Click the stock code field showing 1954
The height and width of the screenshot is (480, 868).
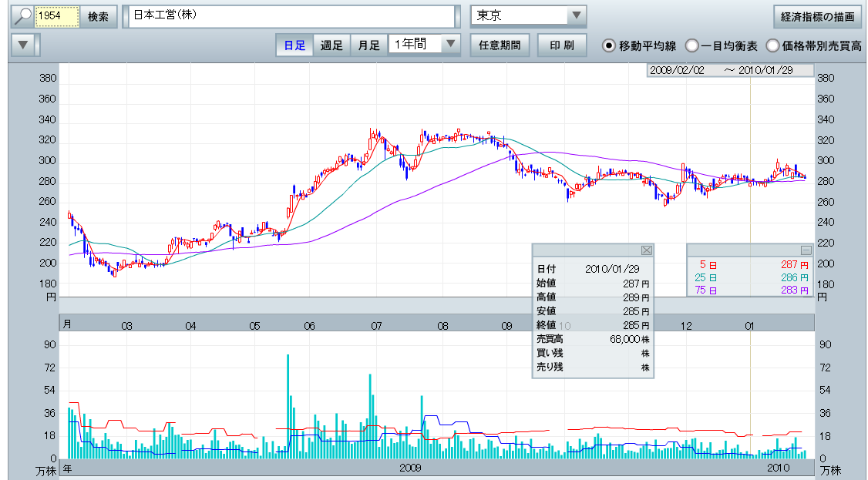pos(58,16)
